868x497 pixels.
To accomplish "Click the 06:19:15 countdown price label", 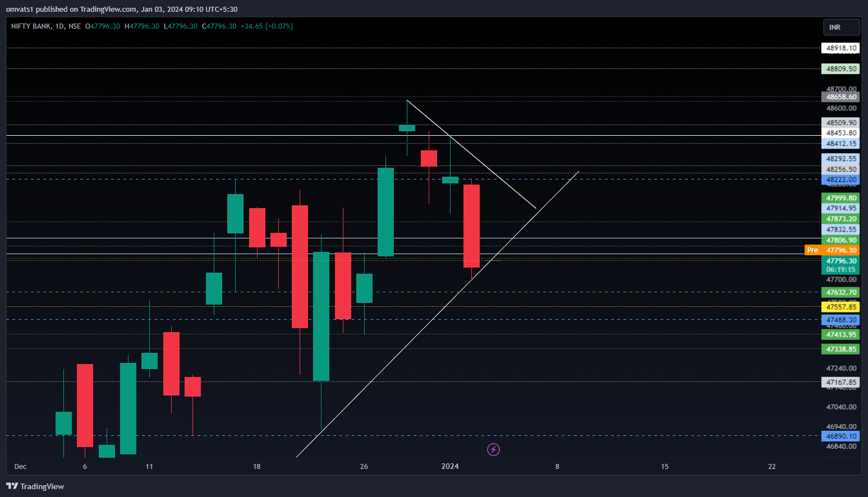I will pyautogui.click(x=841, y=269).
